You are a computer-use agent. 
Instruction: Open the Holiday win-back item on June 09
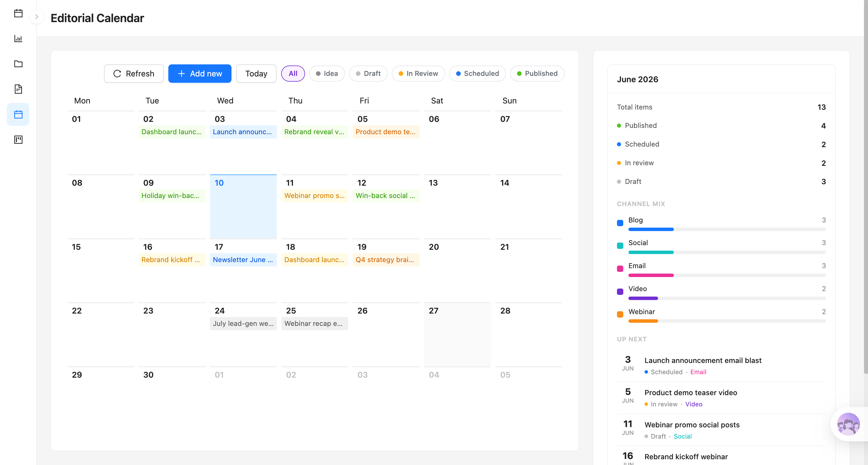(172, 196)
